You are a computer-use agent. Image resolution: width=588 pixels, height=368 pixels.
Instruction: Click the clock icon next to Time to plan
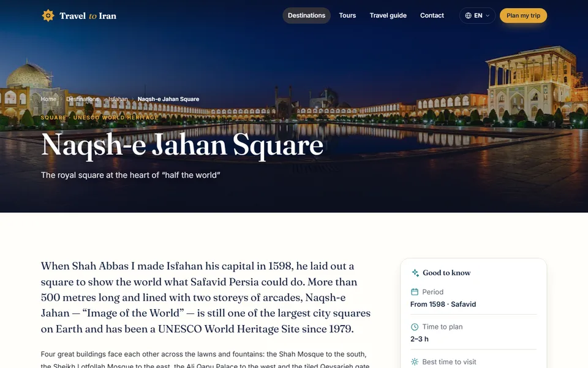tap(415, 327)
